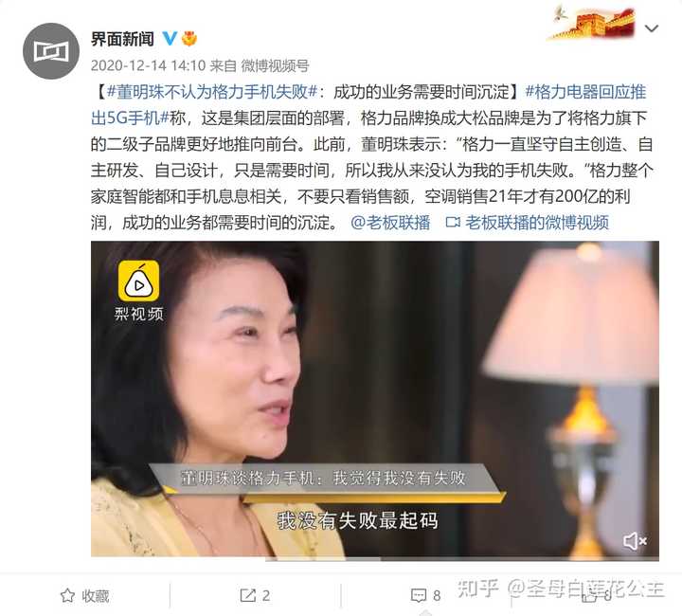
Task: Open 老板联播的微博视频 link
Action: (x=536, y=223)
